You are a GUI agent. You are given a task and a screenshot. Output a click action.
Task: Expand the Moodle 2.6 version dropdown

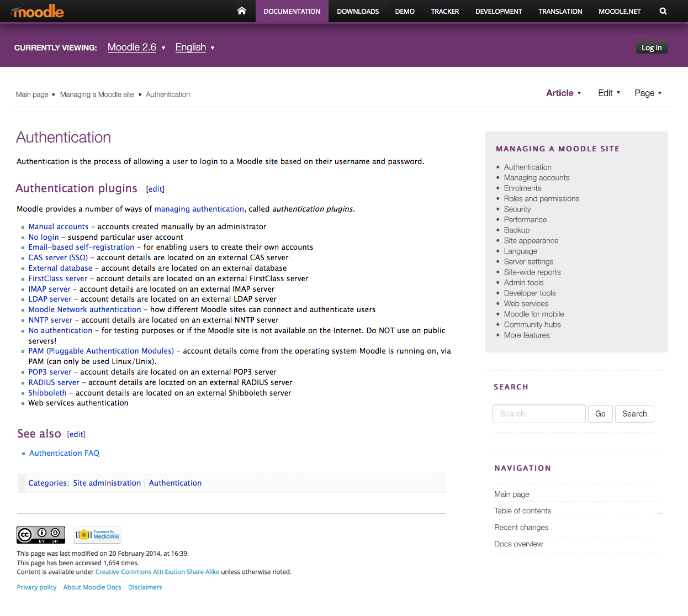136,48
